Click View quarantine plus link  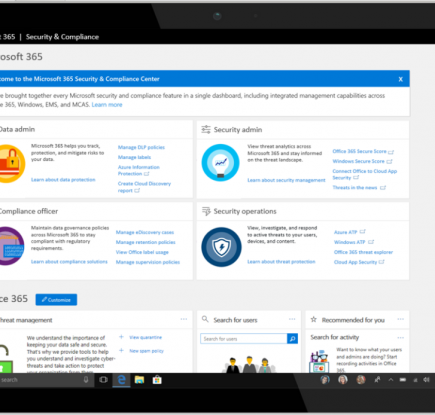pos(141,337)
